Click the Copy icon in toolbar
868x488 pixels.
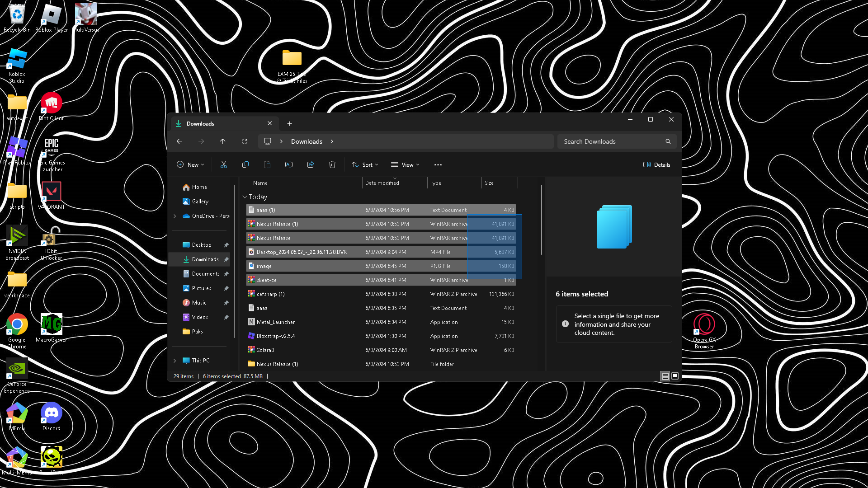245,164
